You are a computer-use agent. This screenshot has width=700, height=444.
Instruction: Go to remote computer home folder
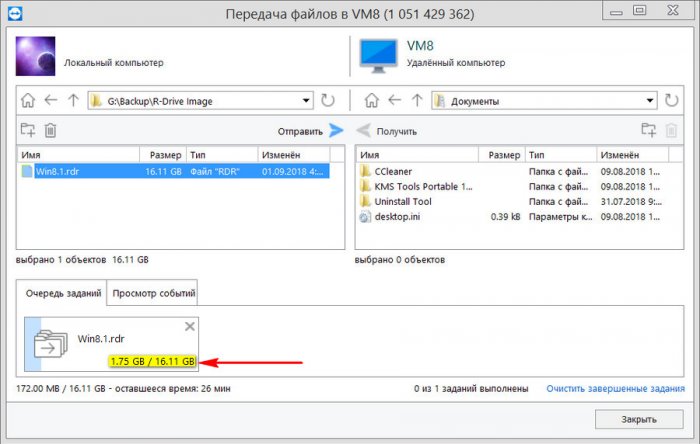click(370, 100)
